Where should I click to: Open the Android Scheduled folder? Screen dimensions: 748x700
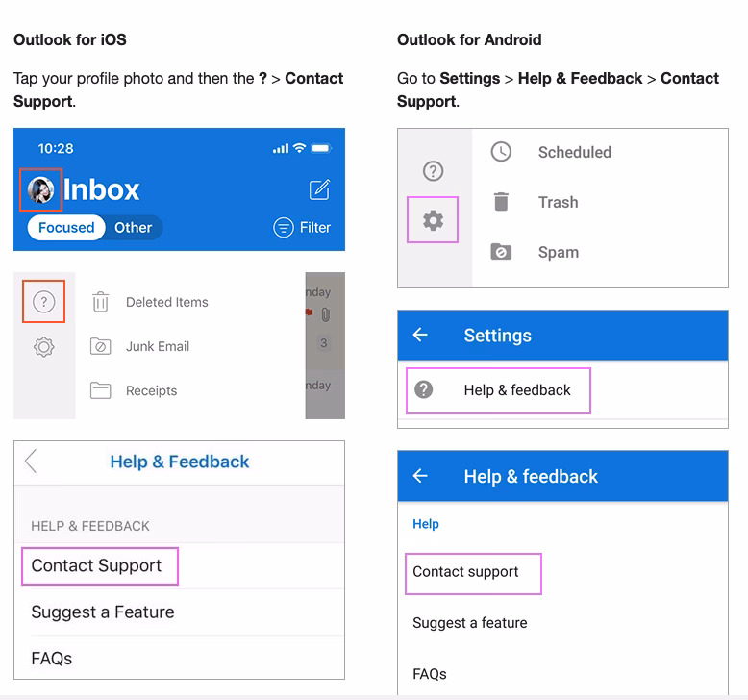click(574, 152)
